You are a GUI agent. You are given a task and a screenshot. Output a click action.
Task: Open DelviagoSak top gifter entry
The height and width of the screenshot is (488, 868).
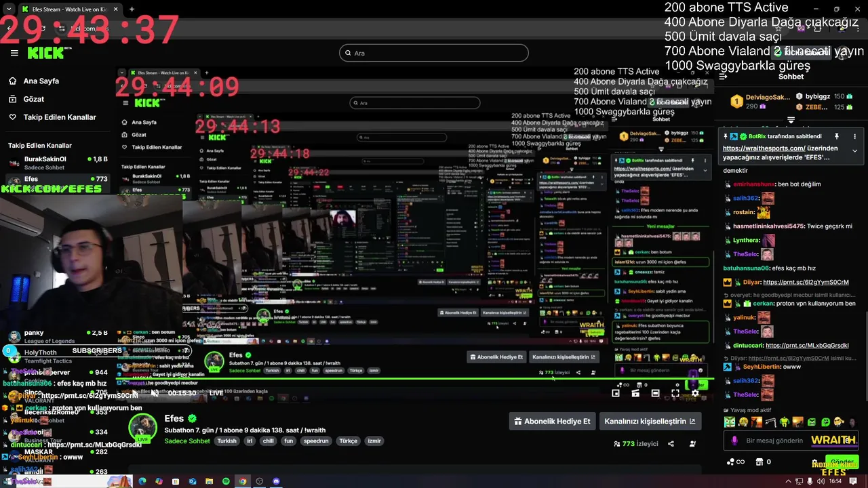[x=759, y=102]
